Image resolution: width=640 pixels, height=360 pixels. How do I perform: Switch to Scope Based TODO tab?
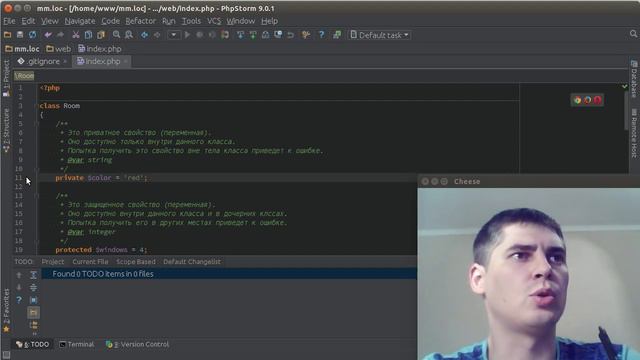coord(136,262)
